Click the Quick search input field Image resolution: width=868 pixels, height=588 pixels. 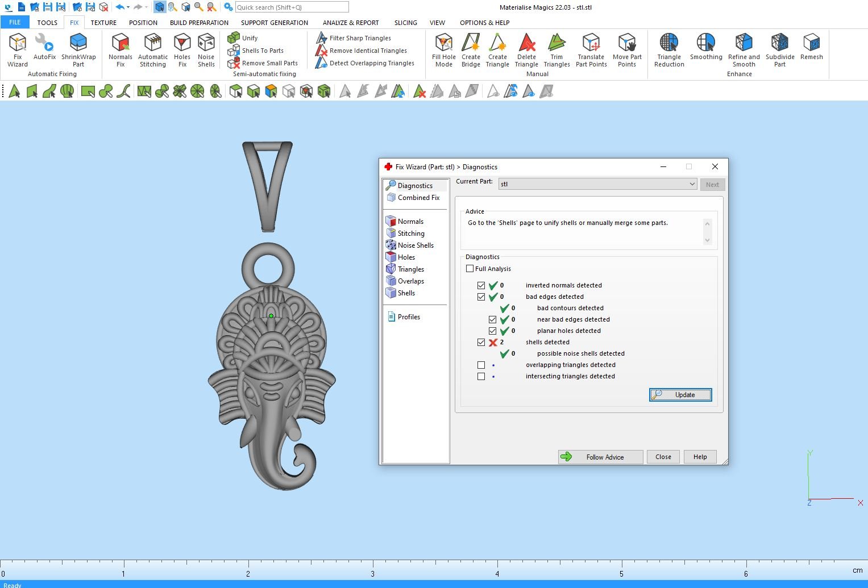point(292,7)
